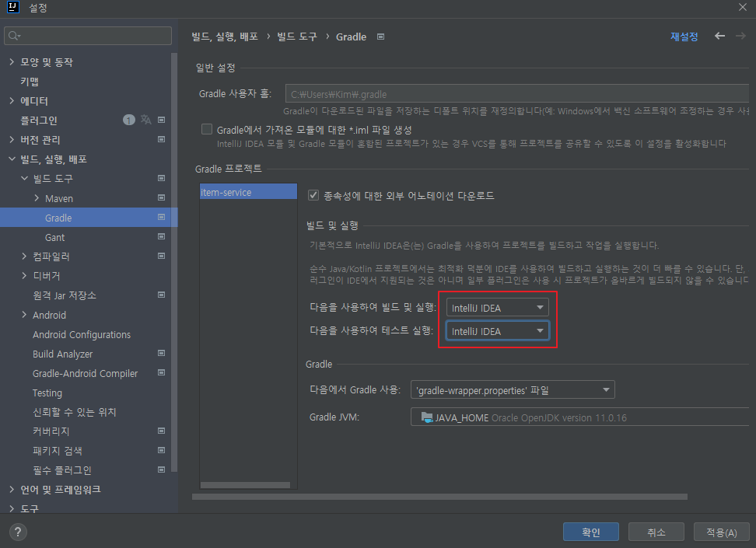Image resolution: width=756 pixels, height=548 pixels.
Task: Click the settings tree vertical scrollbar
Action: (174, 262)
